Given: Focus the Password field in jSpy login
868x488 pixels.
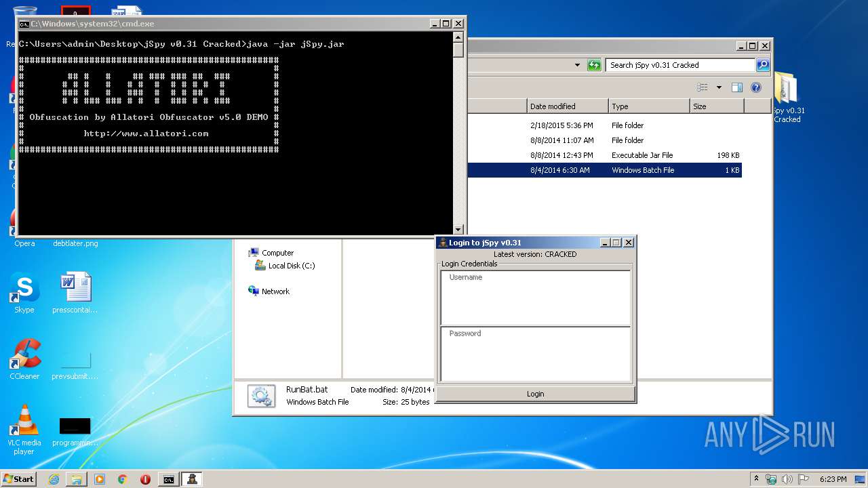Looking at the screenshot, I should 536,354.
